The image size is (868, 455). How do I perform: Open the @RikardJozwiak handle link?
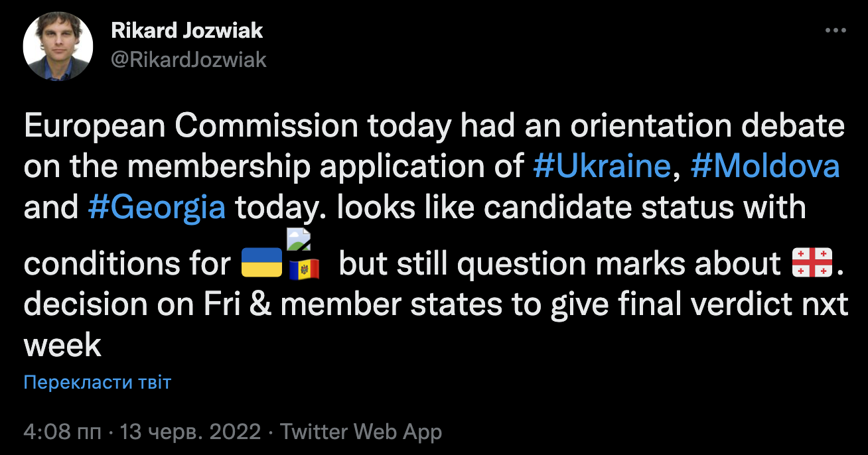tap(188, 60)
